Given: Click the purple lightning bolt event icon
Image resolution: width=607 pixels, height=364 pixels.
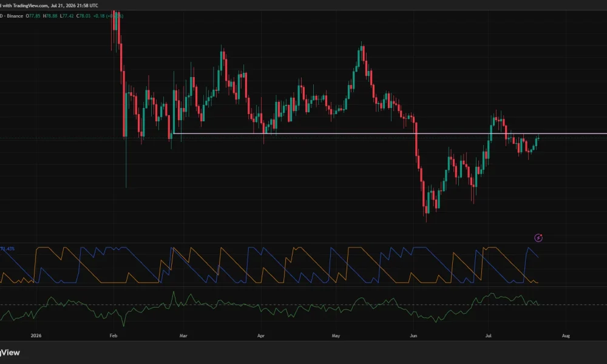Looking at the screenshot, I should click(538, 238).
